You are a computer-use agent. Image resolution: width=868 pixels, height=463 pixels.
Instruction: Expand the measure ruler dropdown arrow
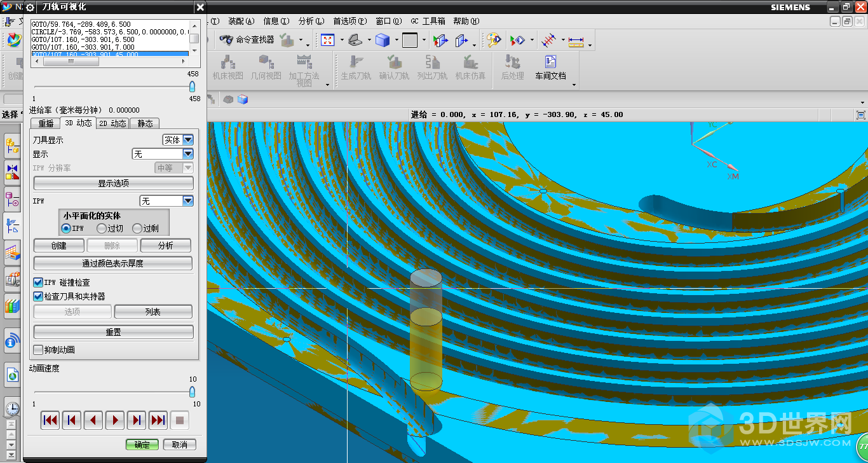(590, 45)
